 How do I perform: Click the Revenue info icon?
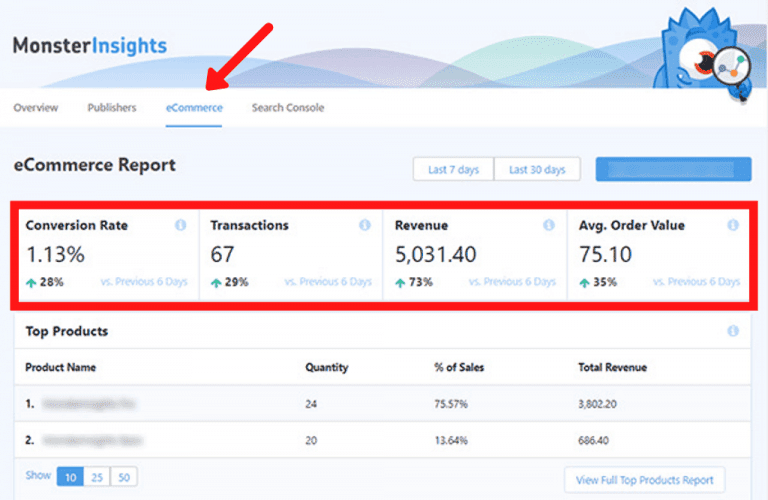tap(549, 225)
